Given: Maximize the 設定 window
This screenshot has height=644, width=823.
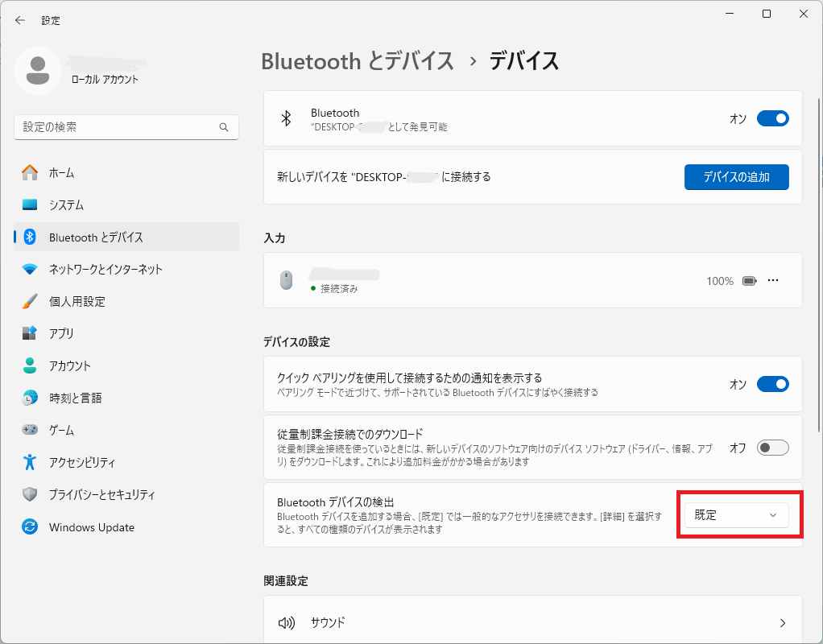Looking at the screenshot, I should [x=767, y=14].
